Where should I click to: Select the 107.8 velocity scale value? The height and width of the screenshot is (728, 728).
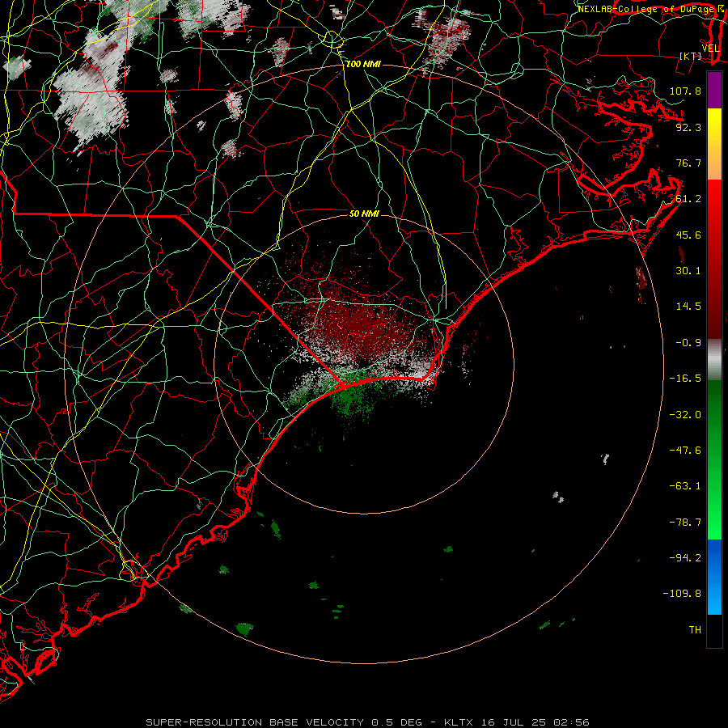point(685,91)
